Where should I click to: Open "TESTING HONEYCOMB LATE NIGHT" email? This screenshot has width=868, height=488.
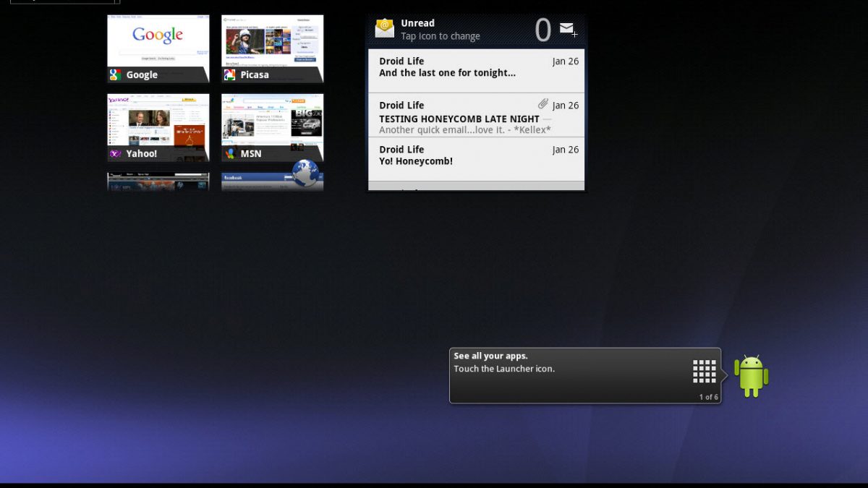(x=476, y=116)
